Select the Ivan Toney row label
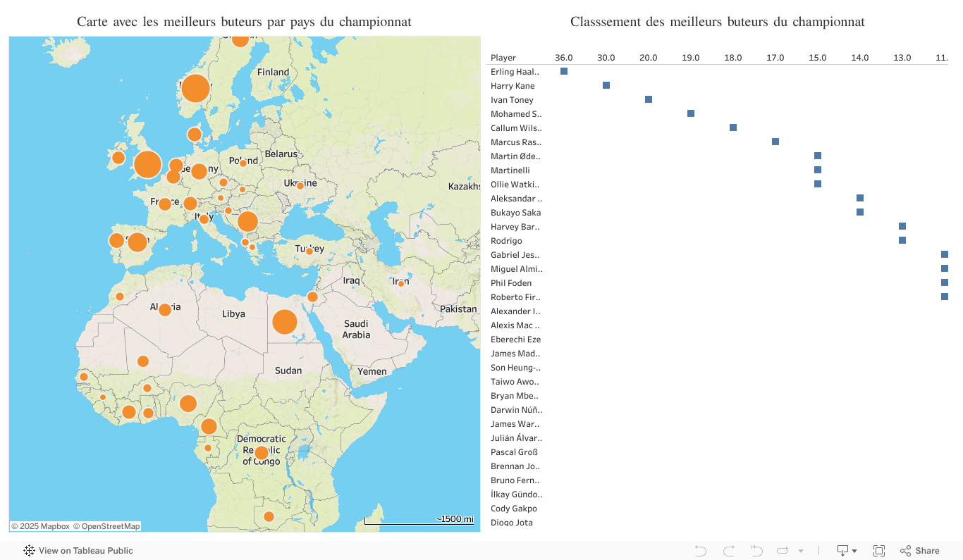 click(512, 100)
